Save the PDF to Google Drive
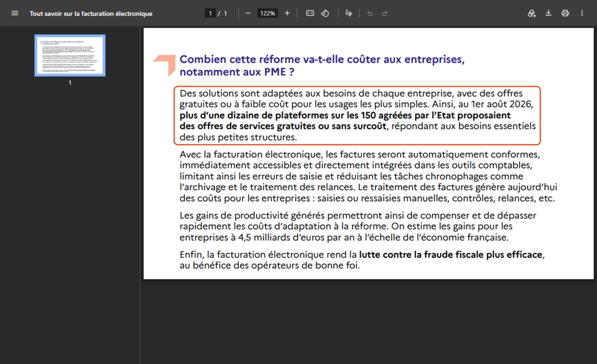597x364 pixels. click(x=531, y=13)
